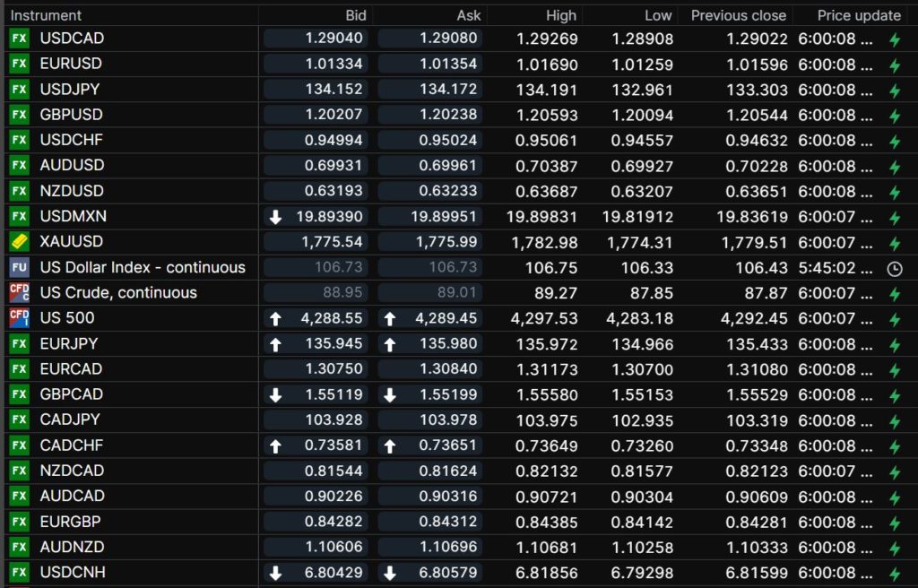918x588 pixels.
Task: Click the FU icon for US Dollar Index
Action: click(19, 267)
